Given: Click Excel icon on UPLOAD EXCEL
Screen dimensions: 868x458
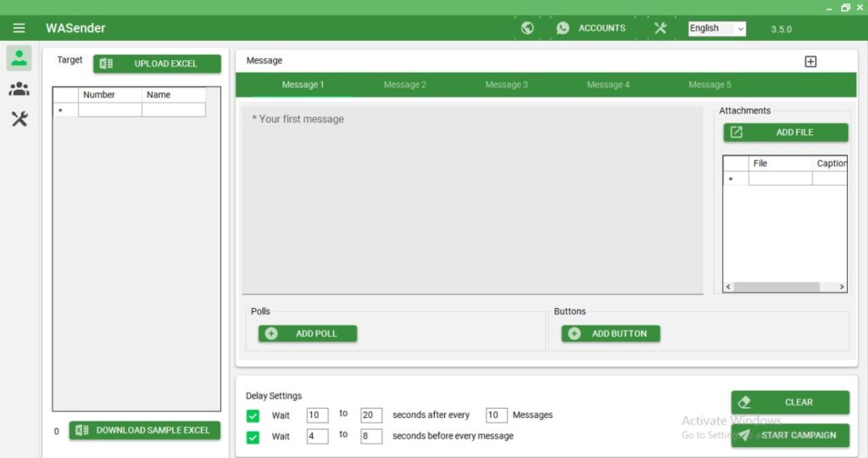Looking at the screenshot, I should 106,64.
